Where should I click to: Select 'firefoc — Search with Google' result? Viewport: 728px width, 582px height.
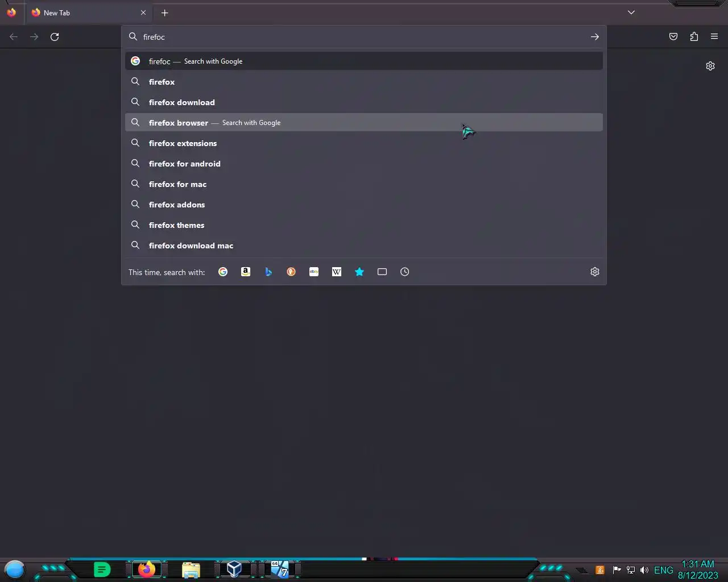click(364, 61)
